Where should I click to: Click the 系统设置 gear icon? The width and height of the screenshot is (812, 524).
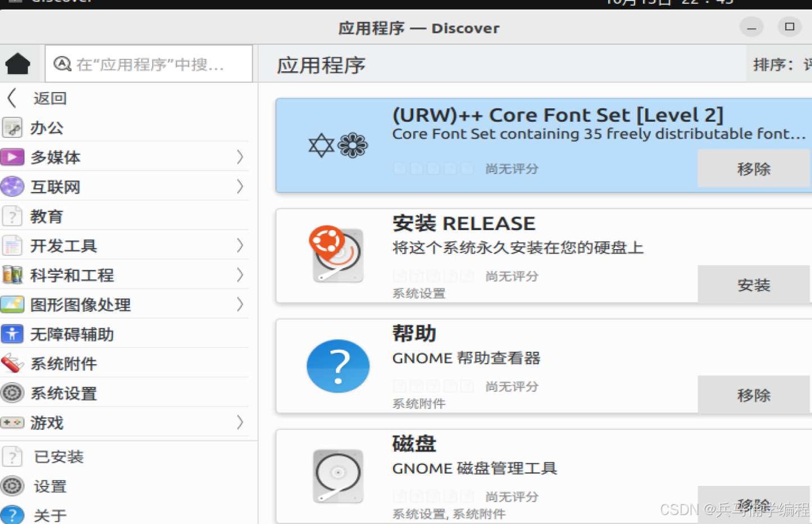[x=12, y=393]
